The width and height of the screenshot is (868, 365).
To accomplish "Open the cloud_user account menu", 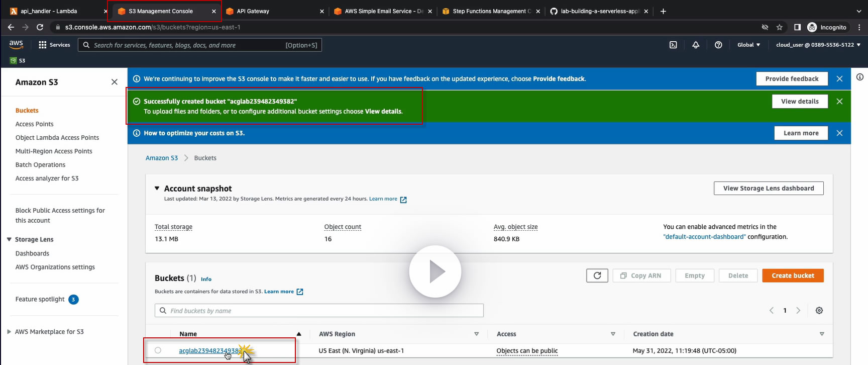I will [x=818, y=45].
